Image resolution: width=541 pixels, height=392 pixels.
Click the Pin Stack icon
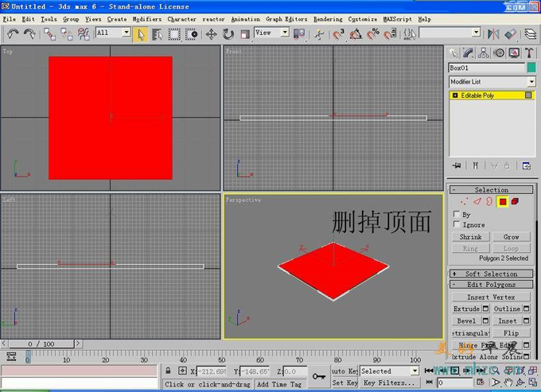[x=457, y=165]
